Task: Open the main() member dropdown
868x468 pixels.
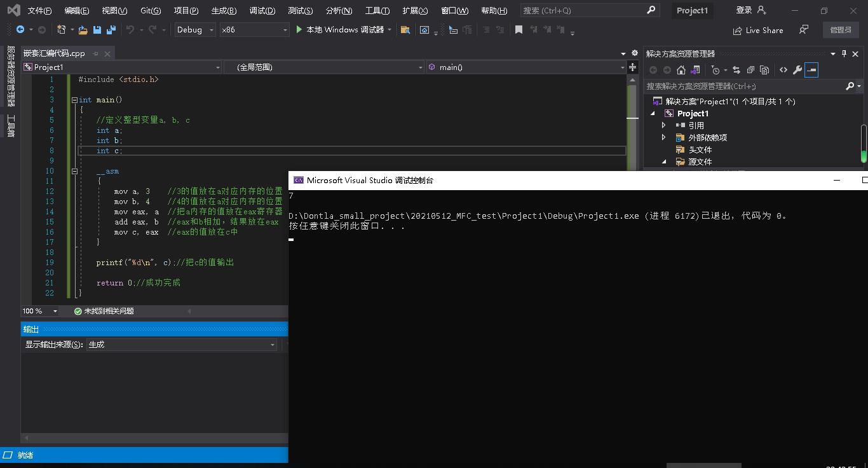Action: click(x=526, y=67)
